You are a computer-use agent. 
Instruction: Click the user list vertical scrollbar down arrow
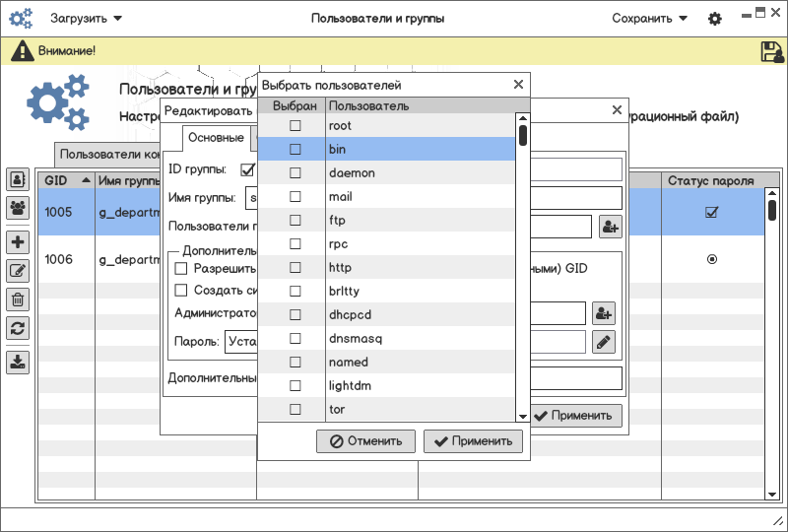tap(523, 416)
